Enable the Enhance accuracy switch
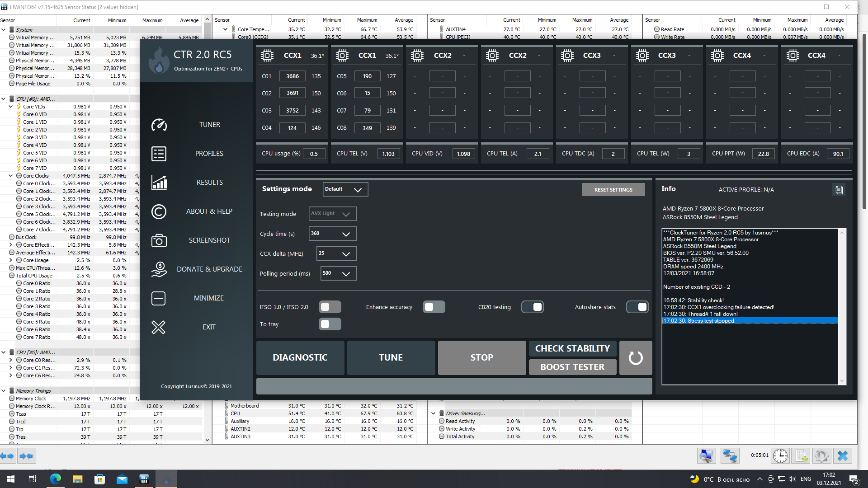The width and height of the screenshot is (868, 488). point(434,307)
